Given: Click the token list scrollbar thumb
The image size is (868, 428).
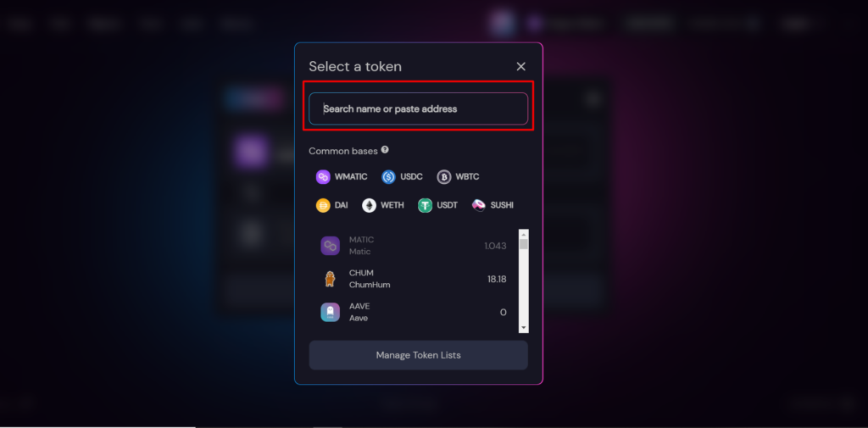Looking at the screenshot, I should pos(524,244).
